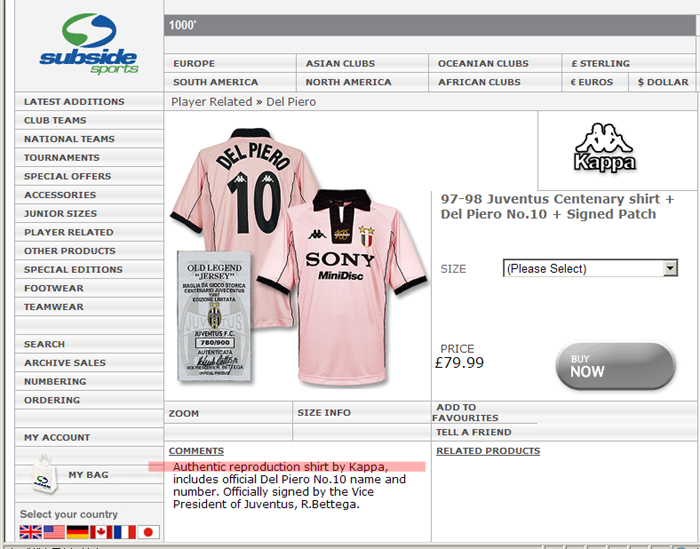
Task: Switch currency to $ Dollar
Action: (x=663, y=82)
